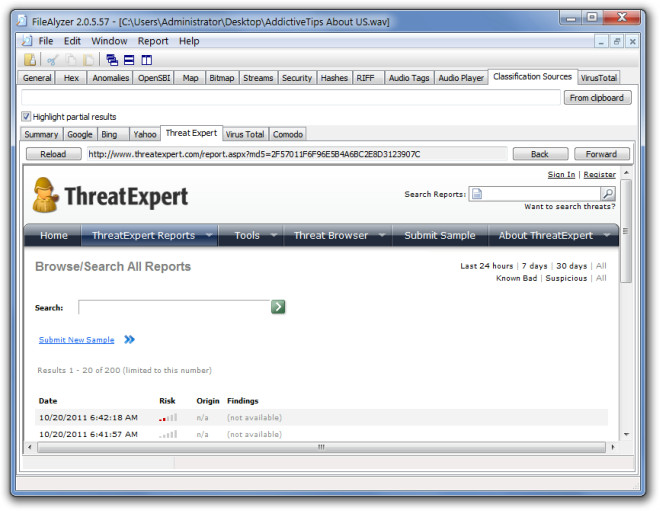Expand ThreatExpert Reports dropdown arrow
The image size is (660, 511).
pyautogui.click(x=209, y=235)
